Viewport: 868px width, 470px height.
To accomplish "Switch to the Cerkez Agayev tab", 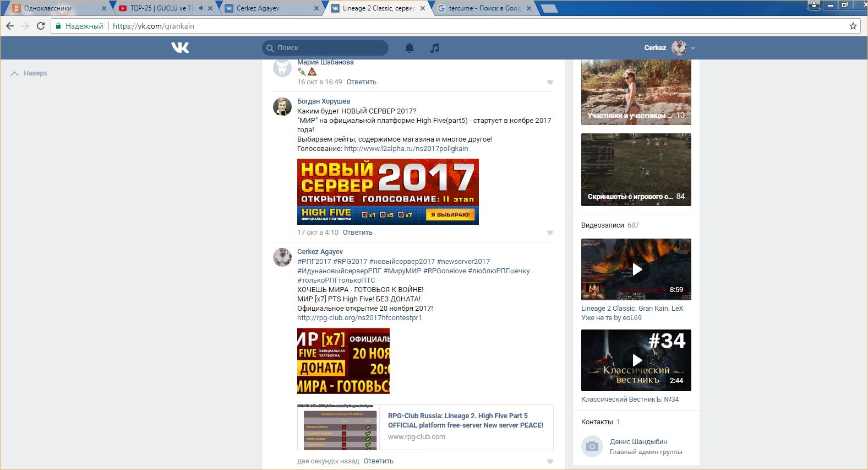I will tap(271, 8).
